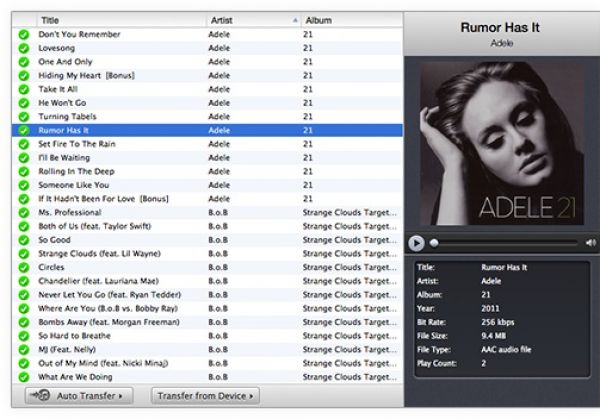Image resolution: width=600 pixels, height=419 pixels.
Task: Click green check icon beside Never Let You Go
Action: 24,295
